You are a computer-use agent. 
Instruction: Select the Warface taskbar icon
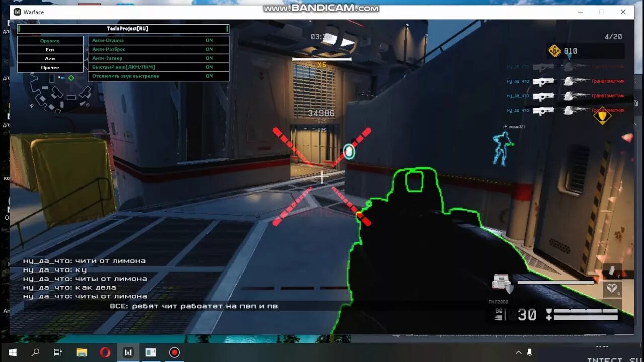pyautogui.click(x=128, y=352)
